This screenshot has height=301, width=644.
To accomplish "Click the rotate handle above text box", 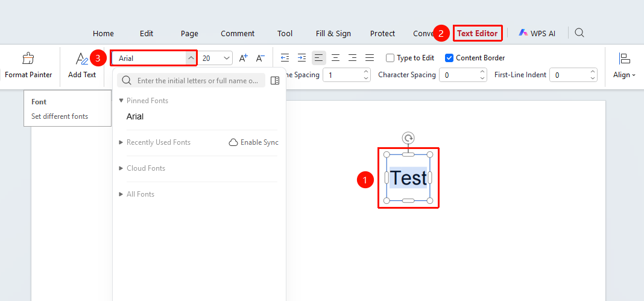I will point(408,138).
